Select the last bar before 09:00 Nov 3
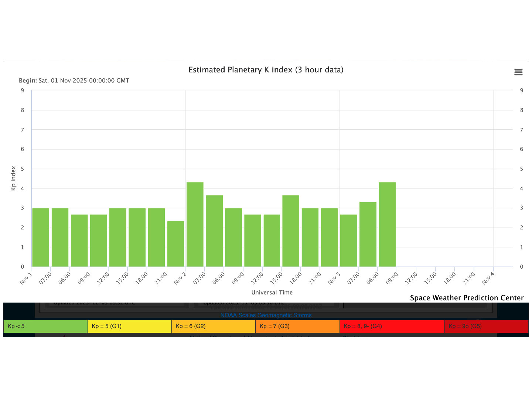This screenshot has width=532, height=399. pos(387,224)
